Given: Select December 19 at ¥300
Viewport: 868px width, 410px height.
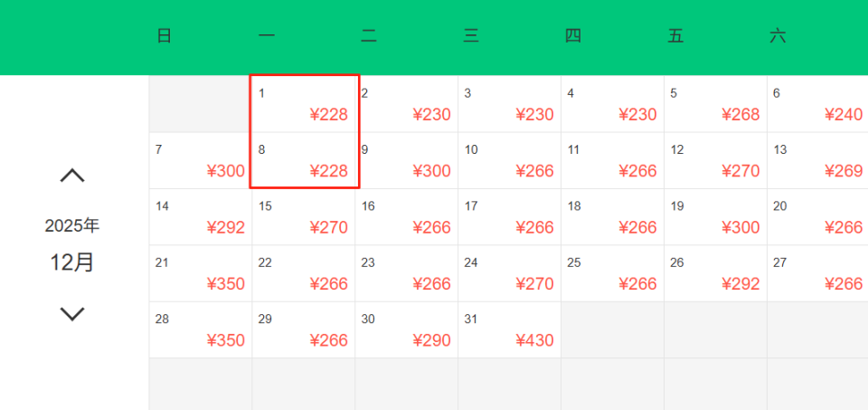Looking at the screenshot, I should point(715,216).
